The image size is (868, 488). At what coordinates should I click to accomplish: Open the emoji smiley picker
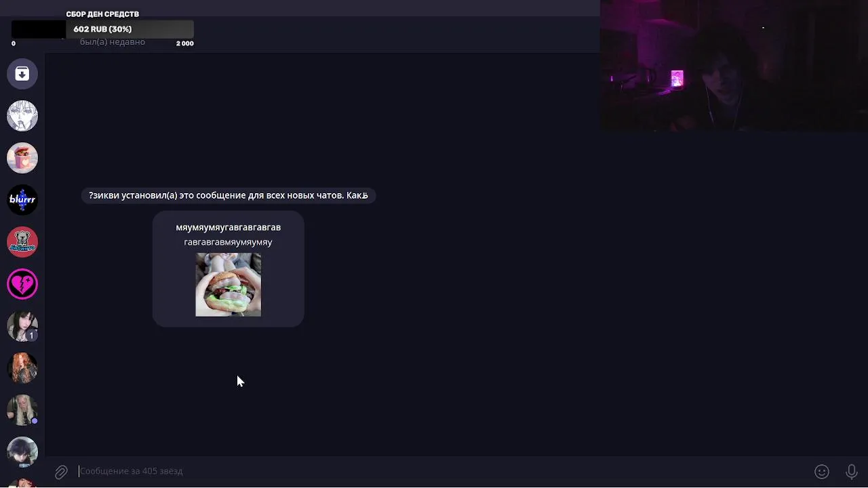822,472
